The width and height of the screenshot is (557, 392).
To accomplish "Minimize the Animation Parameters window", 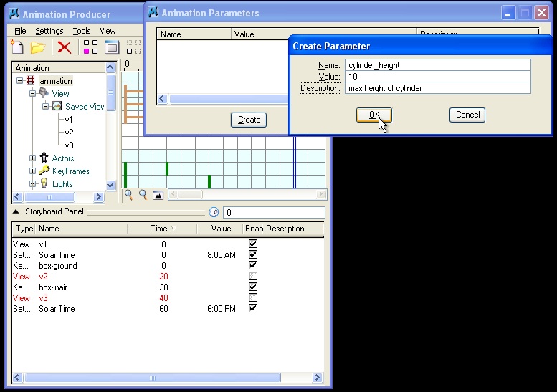I will 508,13.
